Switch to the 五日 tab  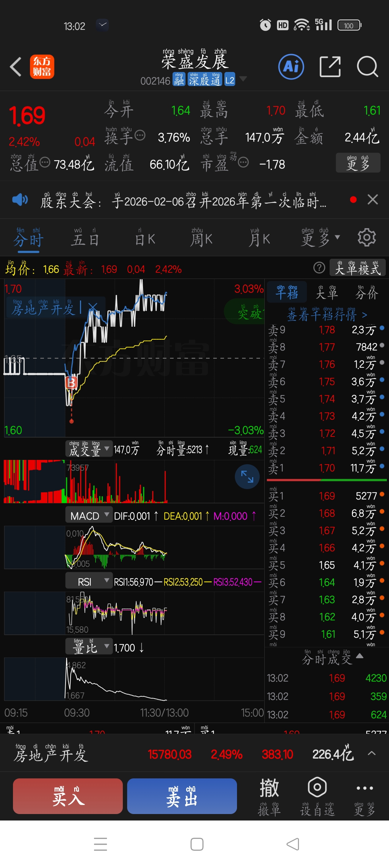coord(85,238)
